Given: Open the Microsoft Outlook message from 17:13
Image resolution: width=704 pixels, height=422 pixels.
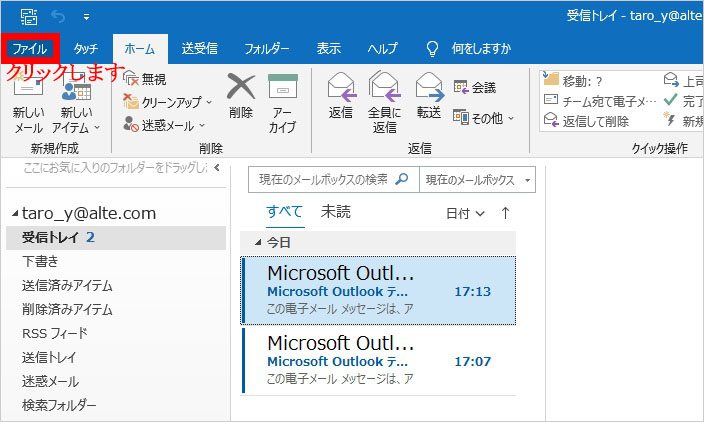Looking at the screenshot, I should [x=378, y=290].
